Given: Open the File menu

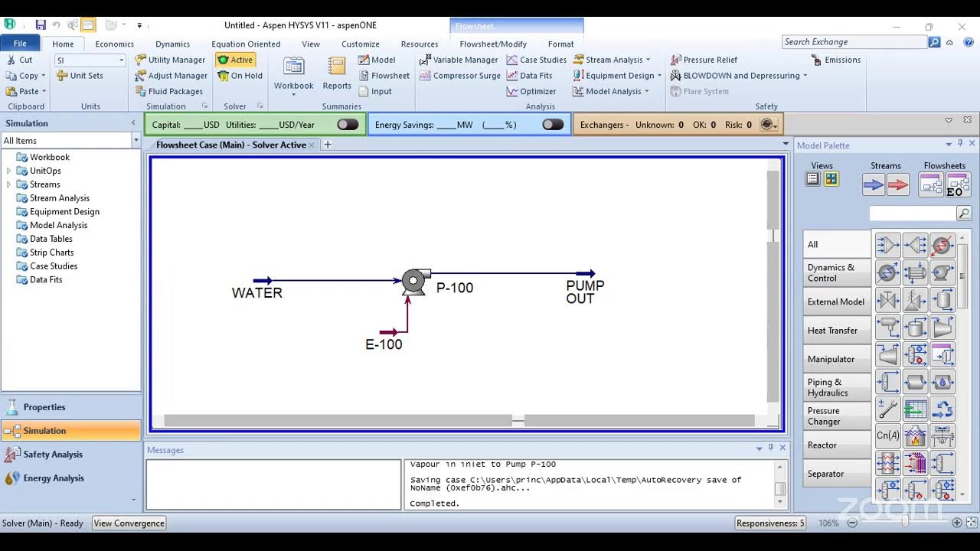Looking at the screenshot, I should (20, 44).
